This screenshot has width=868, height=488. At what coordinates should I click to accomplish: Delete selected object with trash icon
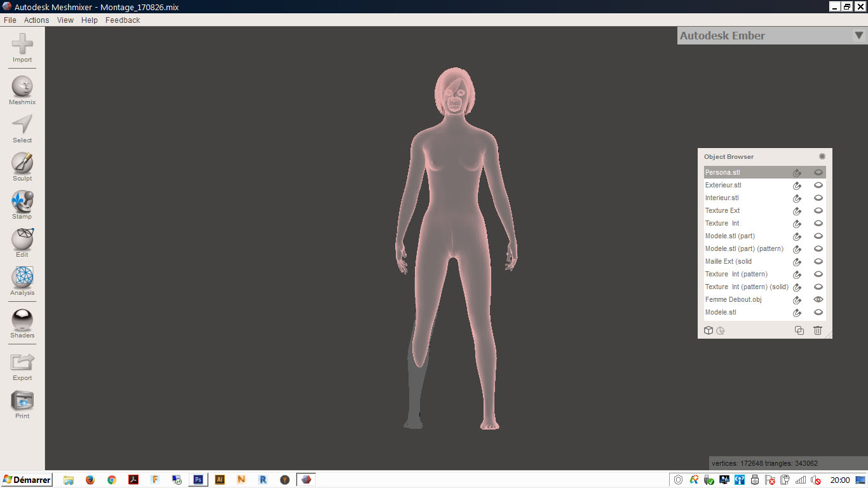click(818, 330)
